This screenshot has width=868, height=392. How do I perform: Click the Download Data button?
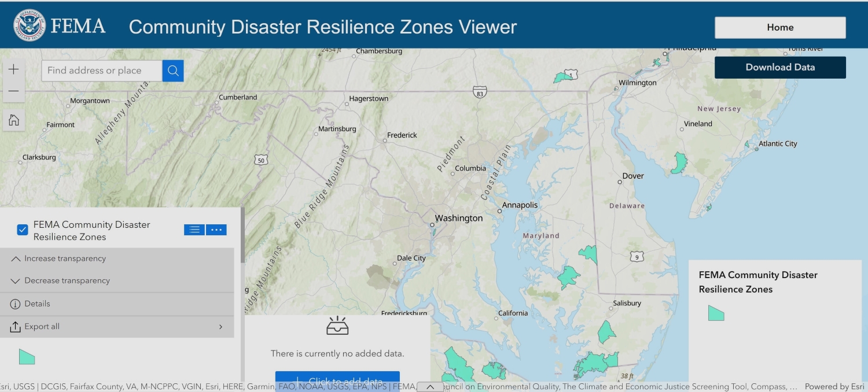(780, 67)
